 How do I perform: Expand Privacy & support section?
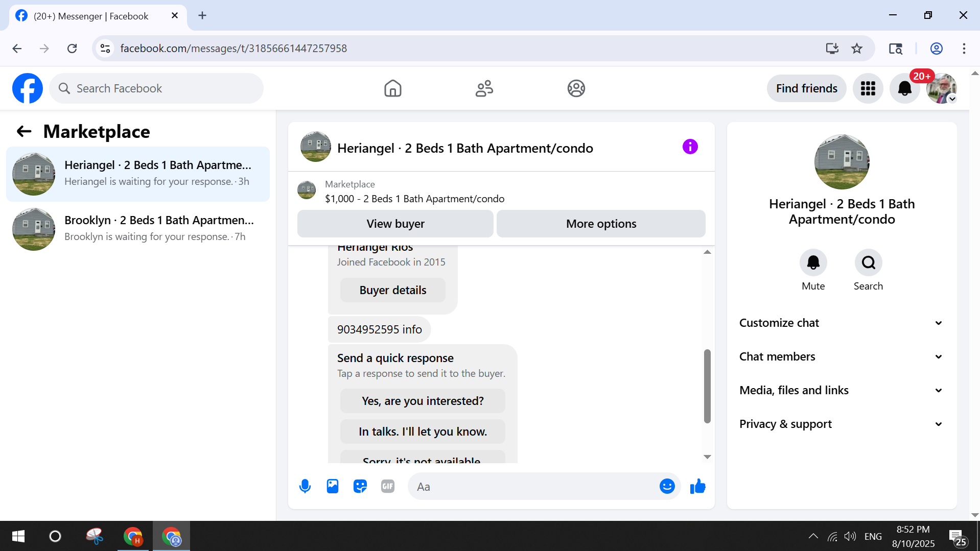pyautogui.click(x=841, y=424)
